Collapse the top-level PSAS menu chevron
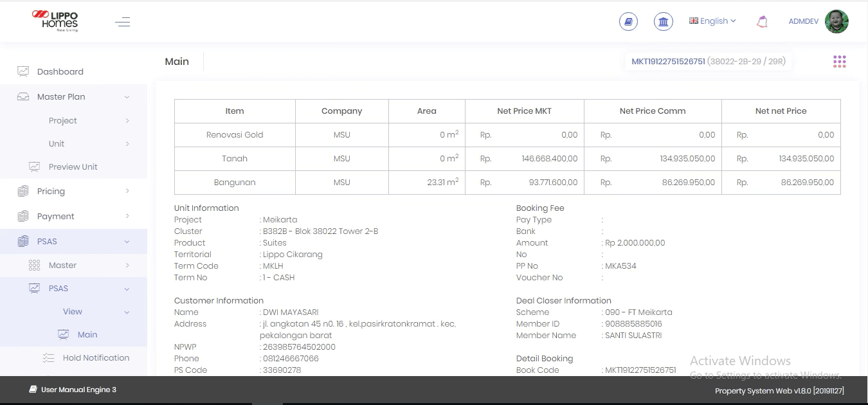This screenshot has width=868, height=405. [127, 242]
